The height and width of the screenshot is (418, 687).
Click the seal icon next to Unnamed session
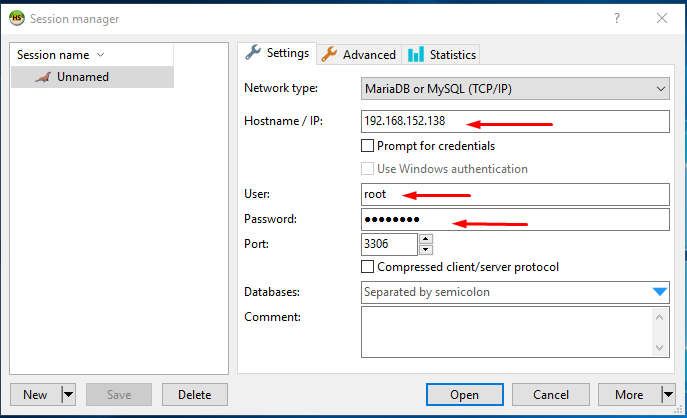(x=43, y=77)
